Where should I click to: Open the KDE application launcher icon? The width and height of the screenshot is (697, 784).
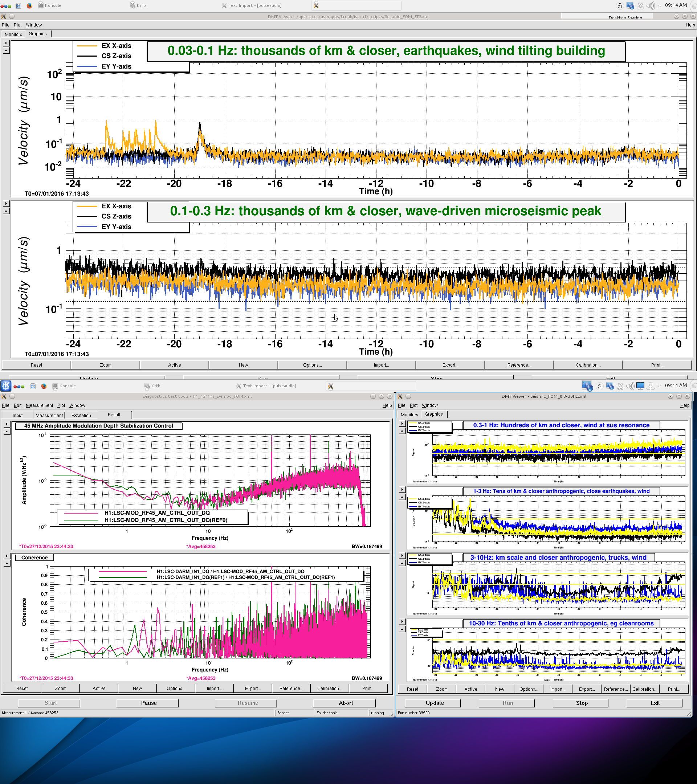[x=6, y=386]
